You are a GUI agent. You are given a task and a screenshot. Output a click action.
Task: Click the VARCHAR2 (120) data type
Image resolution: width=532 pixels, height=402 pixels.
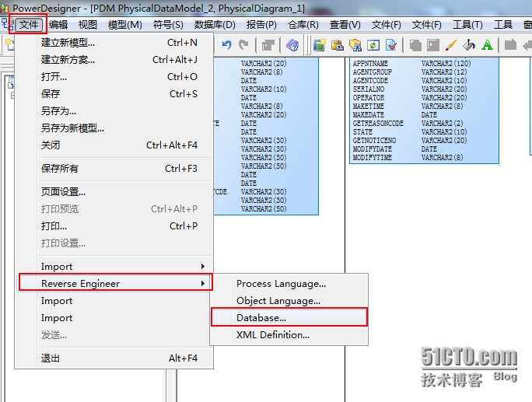(x=446, y=64)
